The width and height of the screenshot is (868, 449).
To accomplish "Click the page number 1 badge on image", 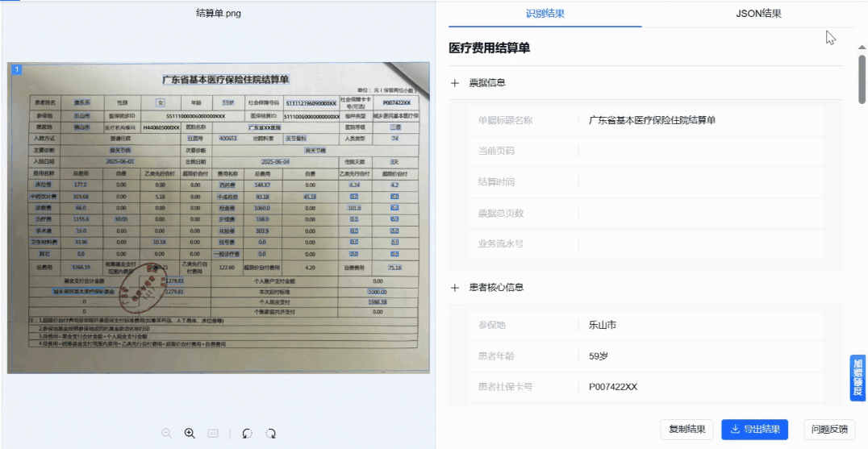I will click(16, 69).
